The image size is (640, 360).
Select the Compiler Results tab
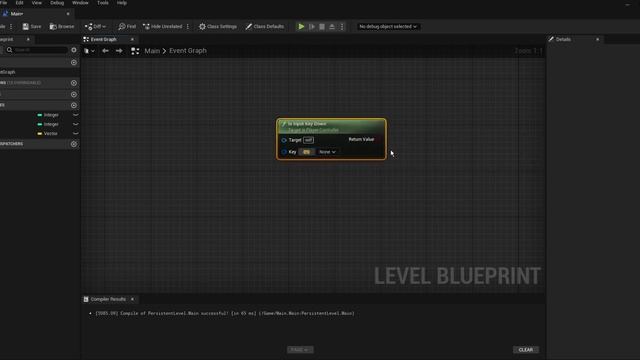pyautogui.click(x=108, y=299)
